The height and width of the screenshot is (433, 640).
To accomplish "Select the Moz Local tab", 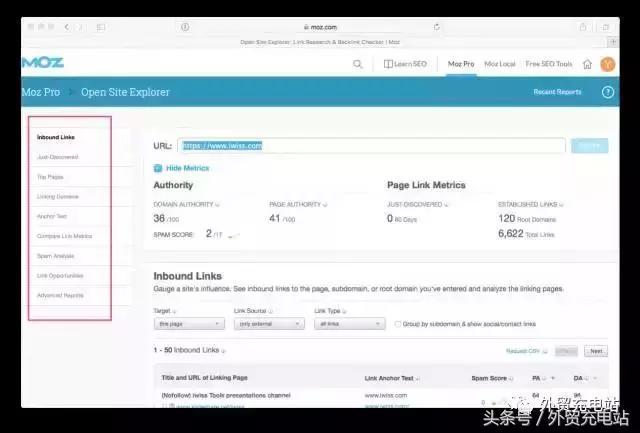I will coord(500,64).
